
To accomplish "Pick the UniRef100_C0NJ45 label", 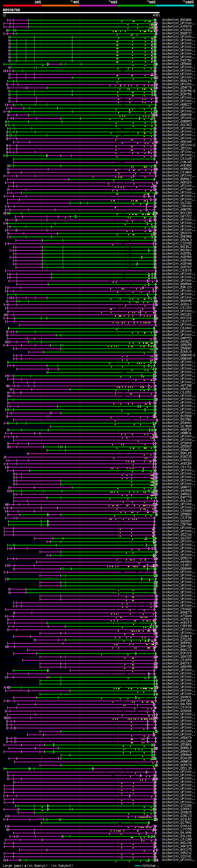I will [x=177, y=162].
